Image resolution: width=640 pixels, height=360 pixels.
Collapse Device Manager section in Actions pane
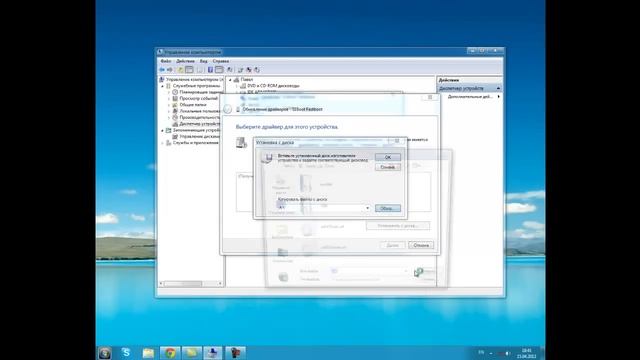(498, 89)
